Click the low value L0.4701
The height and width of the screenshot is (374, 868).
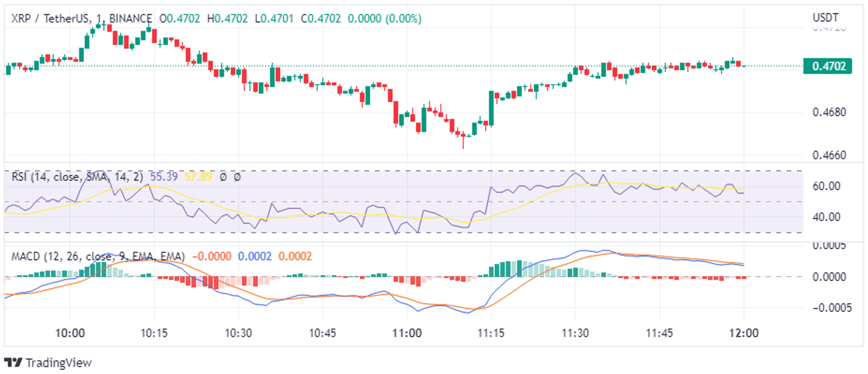click(274, 19)
